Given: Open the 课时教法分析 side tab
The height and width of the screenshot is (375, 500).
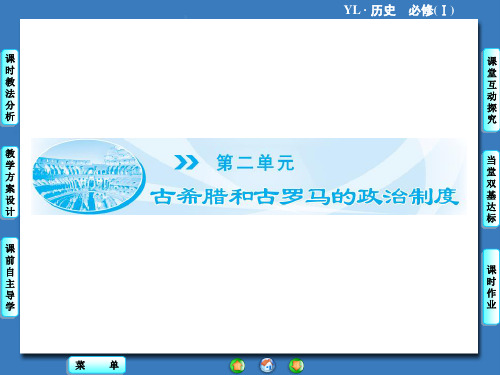Looking at the screenshot, I should (x=10, y=88).
